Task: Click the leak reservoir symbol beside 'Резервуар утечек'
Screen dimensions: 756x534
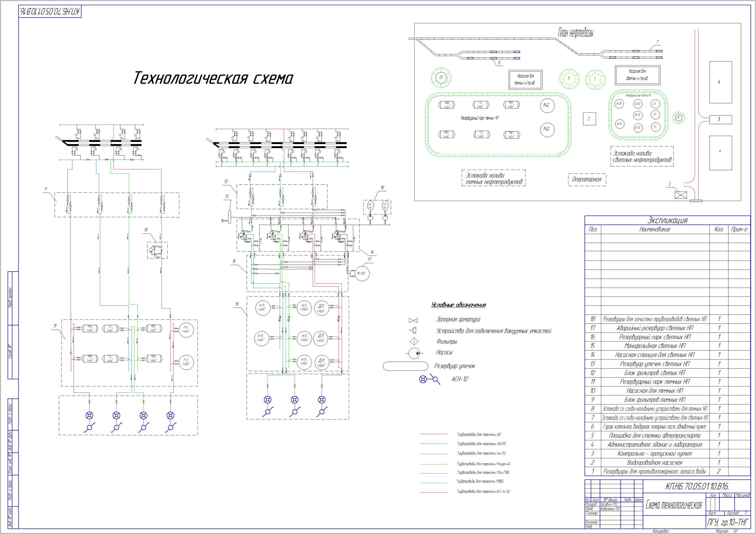Action: click(x=406, y=366)
